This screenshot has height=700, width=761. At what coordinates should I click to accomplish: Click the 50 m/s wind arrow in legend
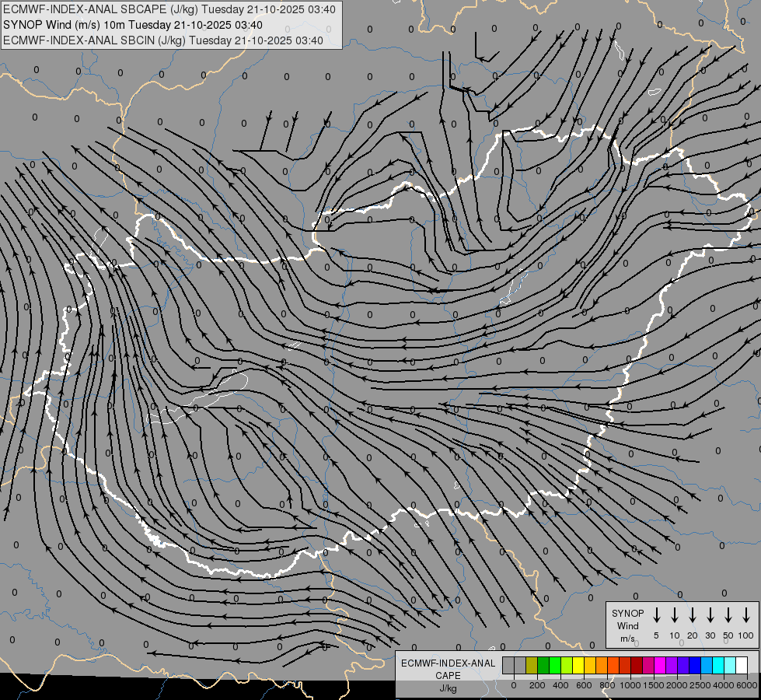pos(728,615)
